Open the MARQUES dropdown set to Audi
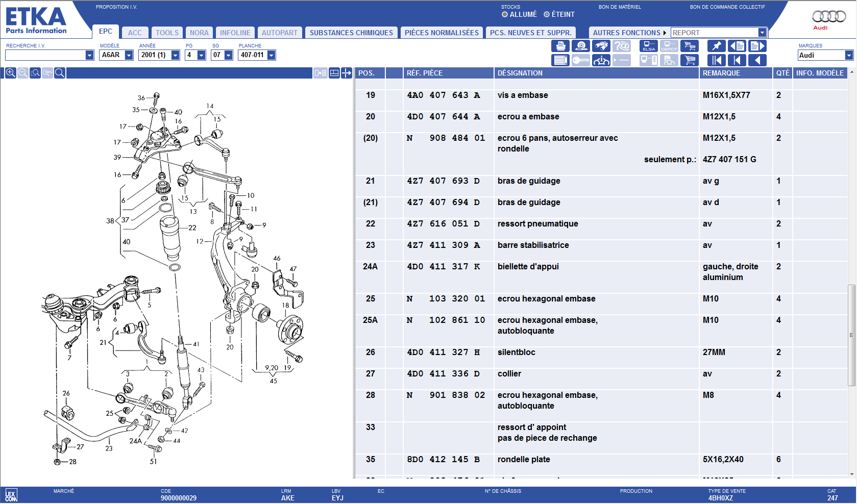 [849, 55]
